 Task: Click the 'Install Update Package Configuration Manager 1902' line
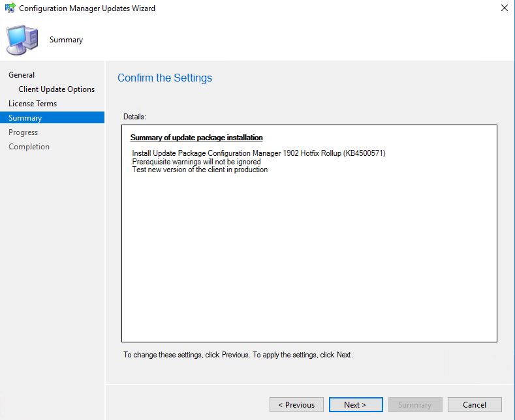258,153
